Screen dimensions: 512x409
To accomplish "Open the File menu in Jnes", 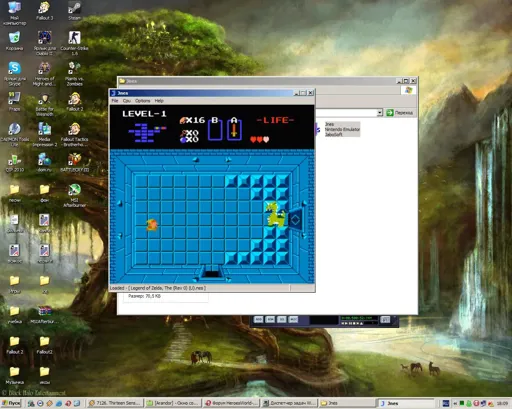I will point(115,101).
